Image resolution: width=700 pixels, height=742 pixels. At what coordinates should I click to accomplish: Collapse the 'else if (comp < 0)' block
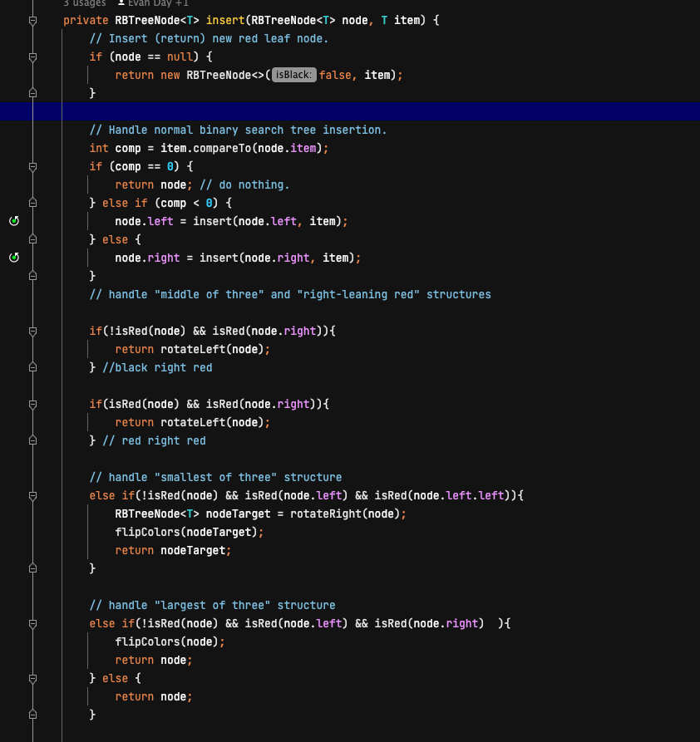pos(32,204)
